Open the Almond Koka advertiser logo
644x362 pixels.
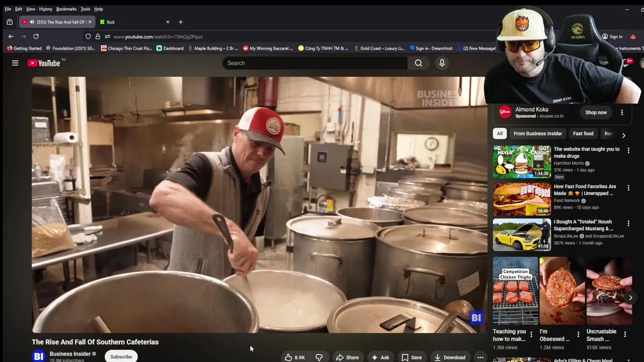pyautogui.click(x=505, y=112)
